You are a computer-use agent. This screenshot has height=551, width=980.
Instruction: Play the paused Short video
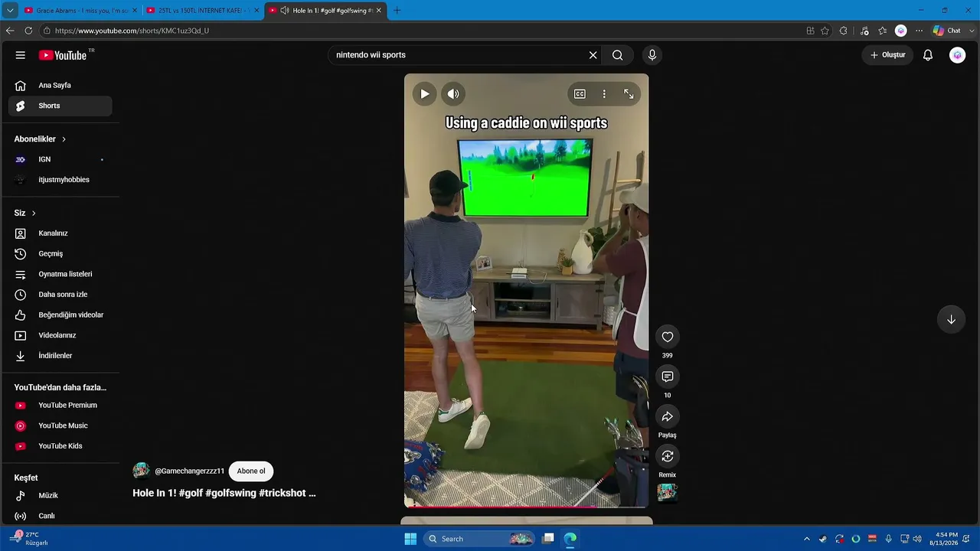424,94
